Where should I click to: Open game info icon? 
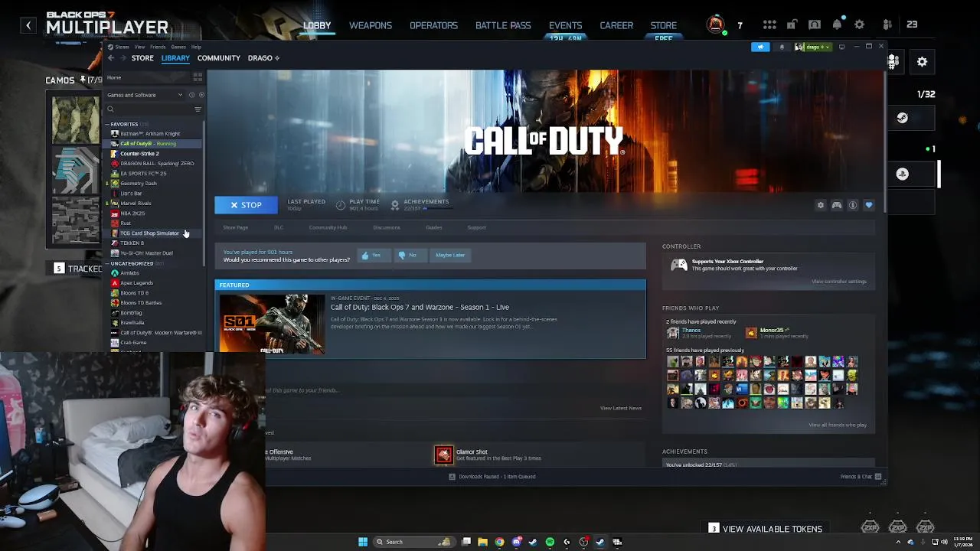click(x=853, y=205)
